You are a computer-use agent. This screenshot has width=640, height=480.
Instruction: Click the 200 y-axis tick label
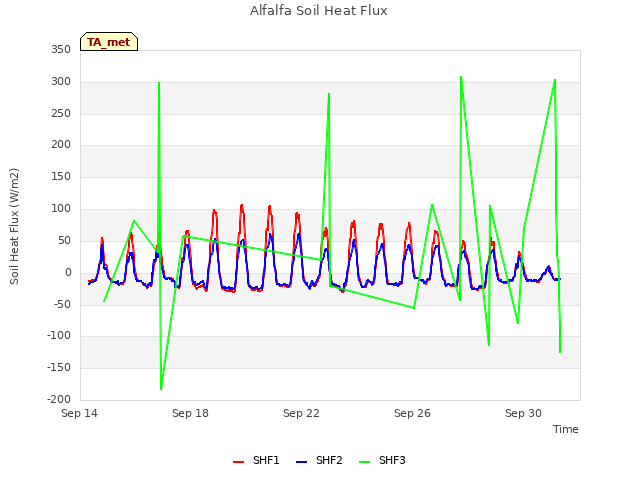[61, 144]
